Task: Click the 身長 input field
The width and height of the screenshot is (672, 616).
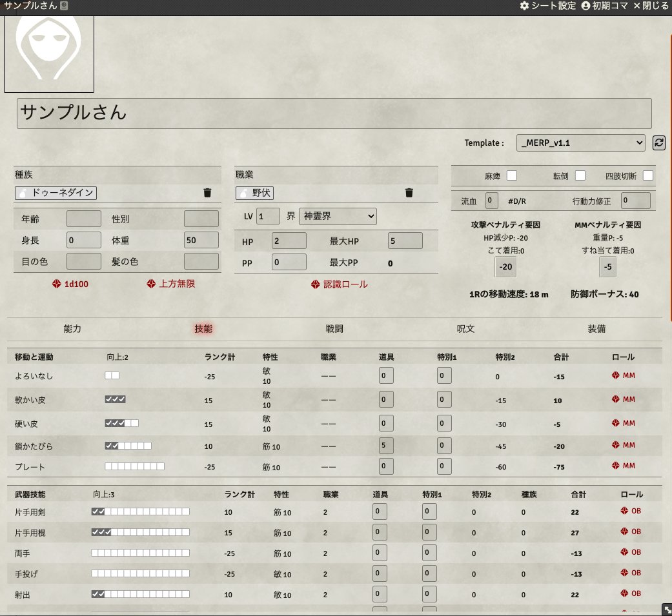Action: point(84,240)
